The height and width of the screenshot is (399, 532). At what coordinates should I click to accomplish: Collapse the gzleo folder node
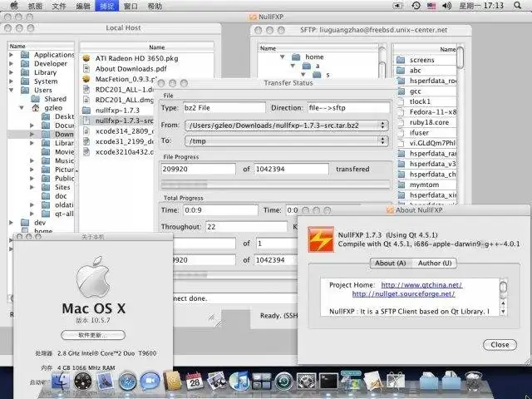coord(22,107)
